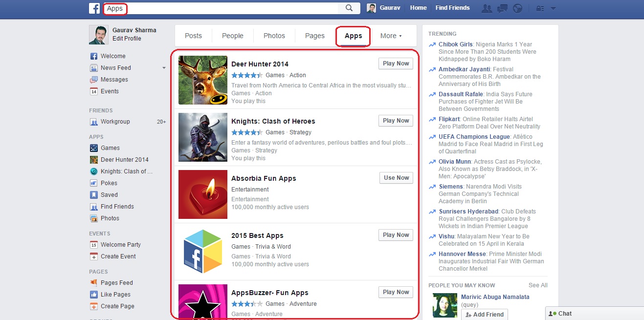Click the Events calendar icon in sidebar
This screenshot has width=644, height=320.
click(94, 91)
